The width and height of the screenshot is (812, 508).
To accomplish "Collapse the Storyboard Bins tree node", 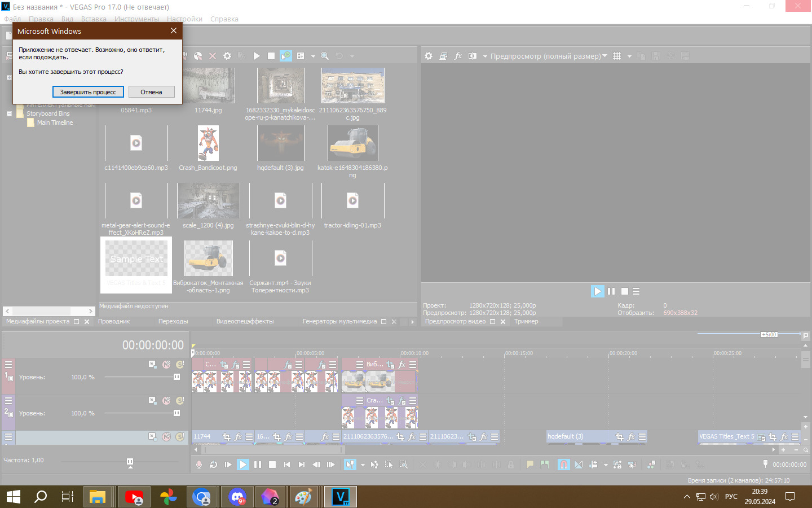I will 9,113.
